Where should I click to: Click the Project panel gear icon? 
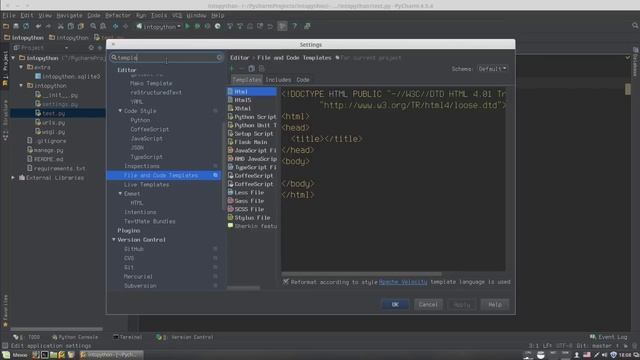point(91,48)
